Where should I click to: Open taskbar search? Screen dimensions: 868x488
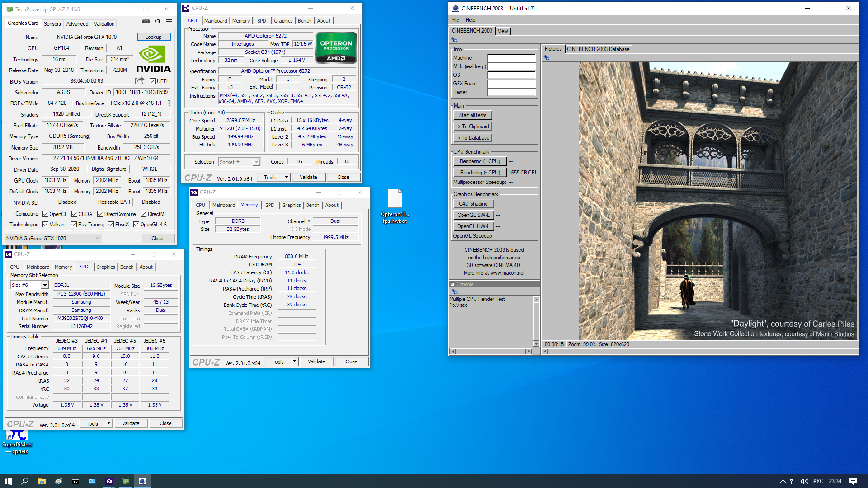pos(25,481)
